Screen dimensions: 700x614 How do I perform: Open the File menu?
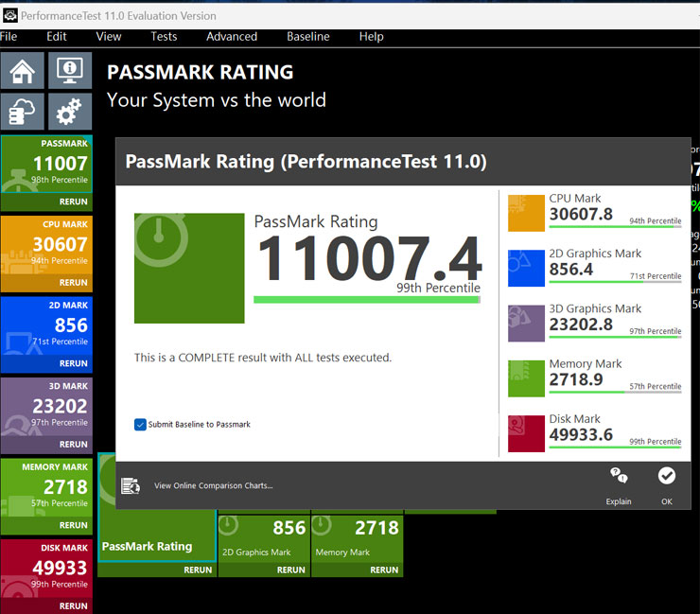[9, 37]
